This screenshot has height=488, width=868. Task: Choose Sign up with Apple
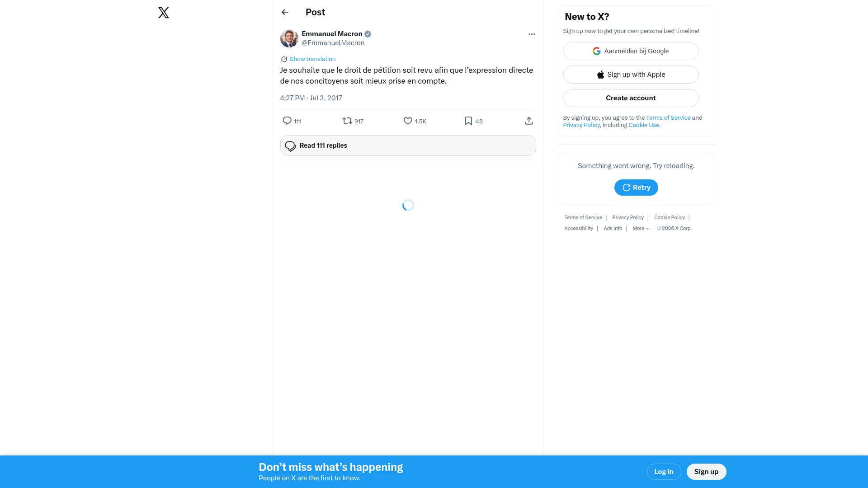coord(631,75)
